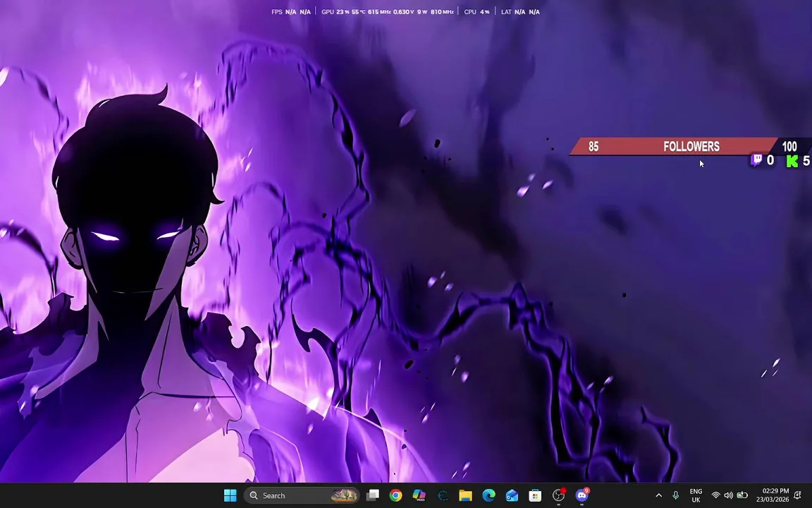Click the GPU temperature 55 °C value
The image size is (812, 508).
pyautogui.click(x=358, y=11)
